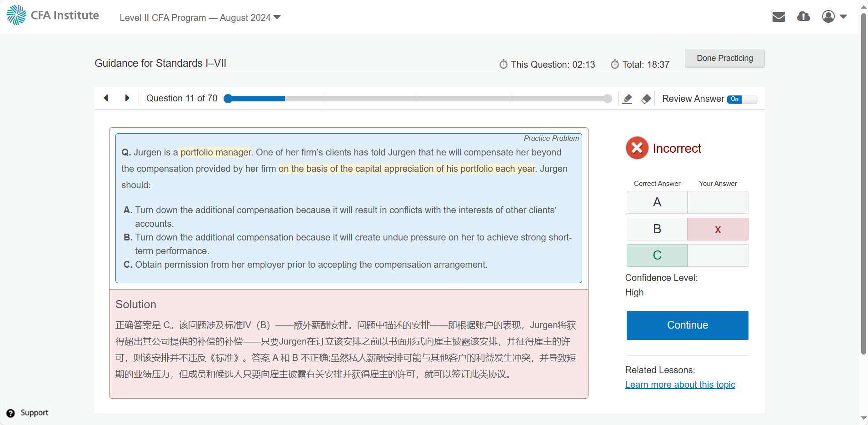Open the user account profile icon

tap(828, 17)
